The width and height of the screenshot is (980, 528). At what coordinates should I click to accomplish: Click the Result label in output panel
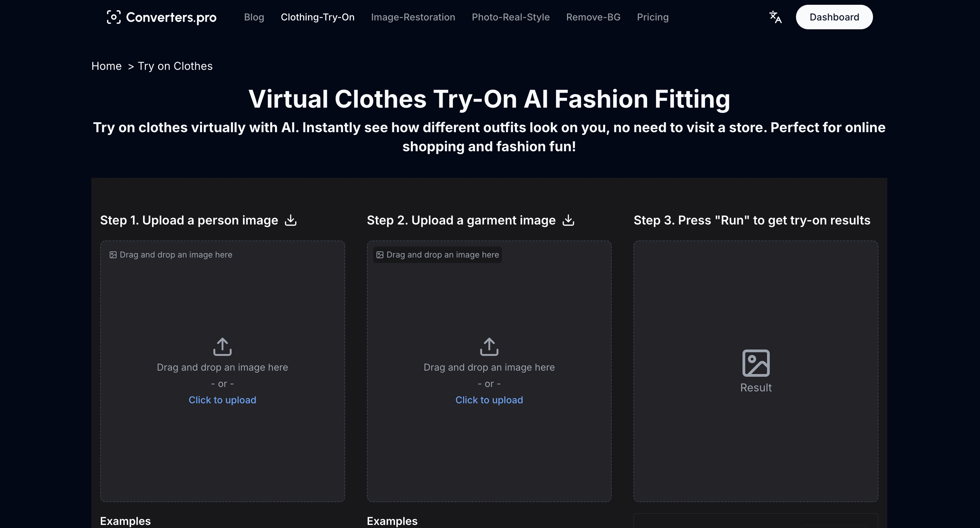(x=756, y=388)
